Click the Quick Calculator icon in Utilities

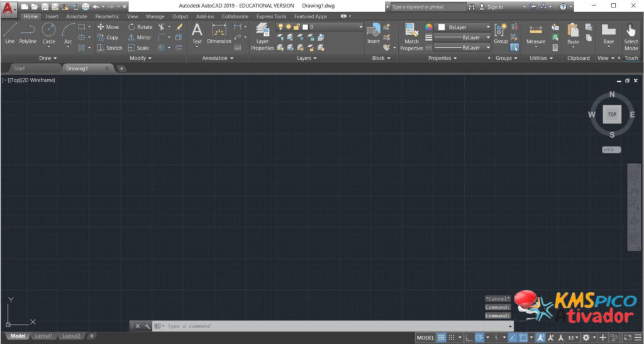555,48
